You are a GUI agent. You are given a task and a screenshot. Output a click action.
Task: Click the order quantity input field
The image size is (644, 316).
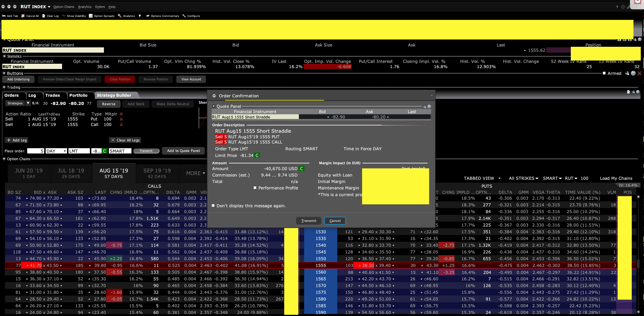35,151
